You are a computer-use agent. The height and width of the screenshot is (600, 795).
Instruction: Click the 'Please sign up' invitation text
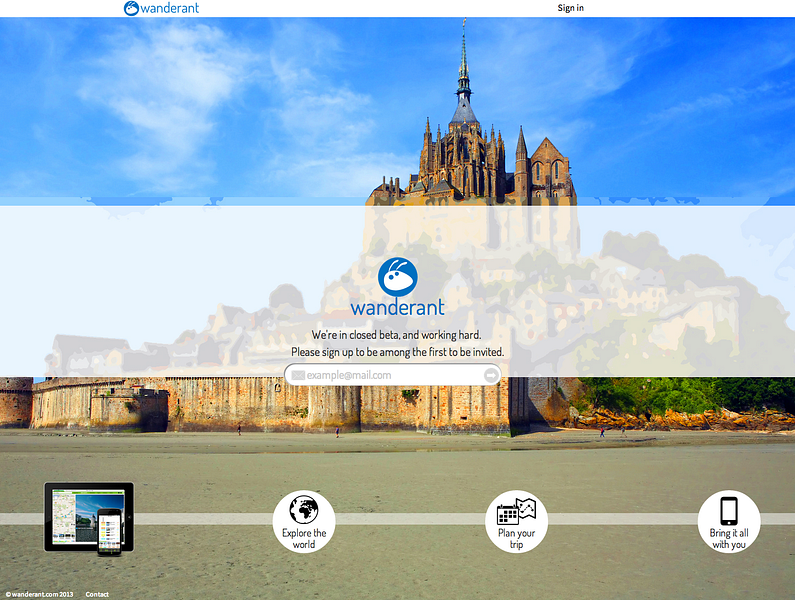coord(398,352)
